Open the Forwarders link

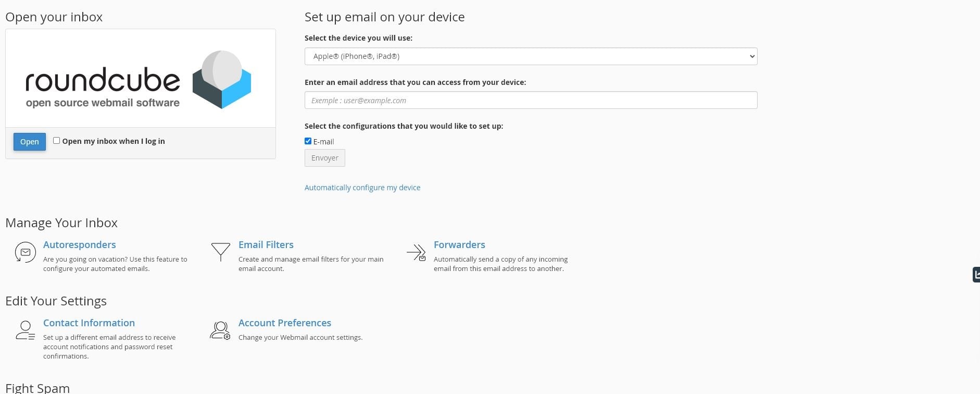click(459, 244)
